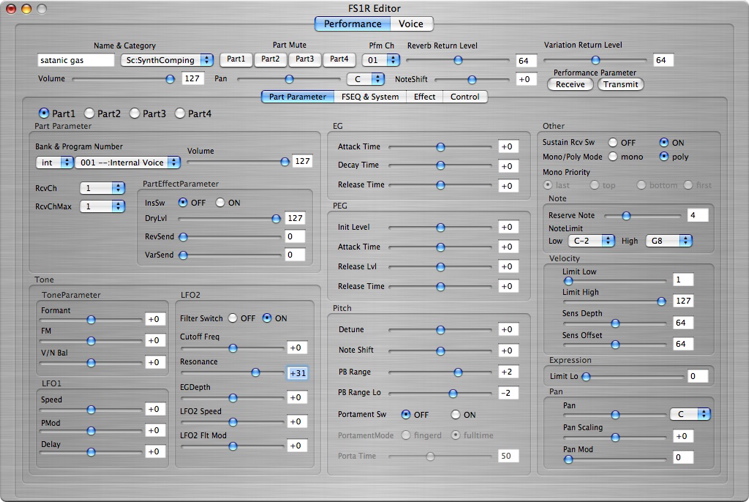Click the PEG Init Level slider
This screenshot has width=749, height=502.
440,227
